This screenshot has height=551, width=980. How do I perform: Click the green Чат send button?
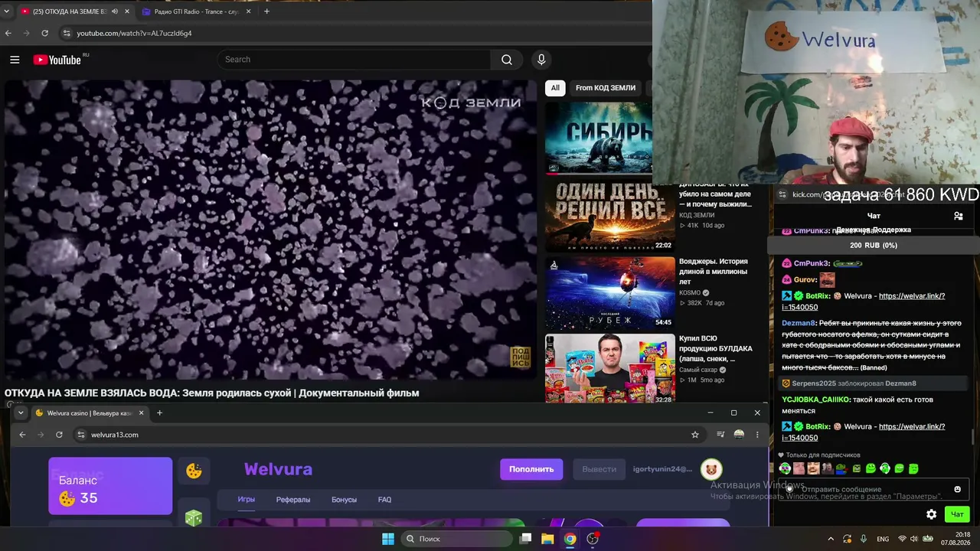tap(957, 514)
